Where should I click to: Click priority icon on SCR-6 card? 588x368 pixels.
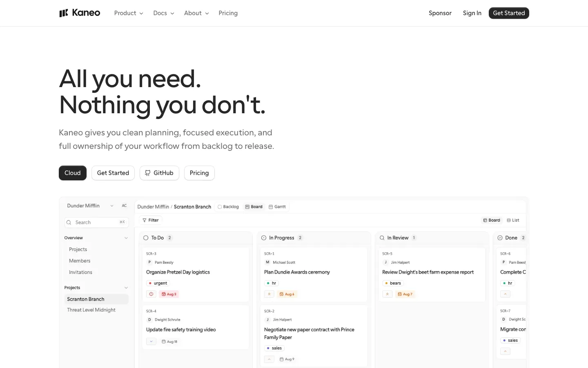(x=505, y=294)
